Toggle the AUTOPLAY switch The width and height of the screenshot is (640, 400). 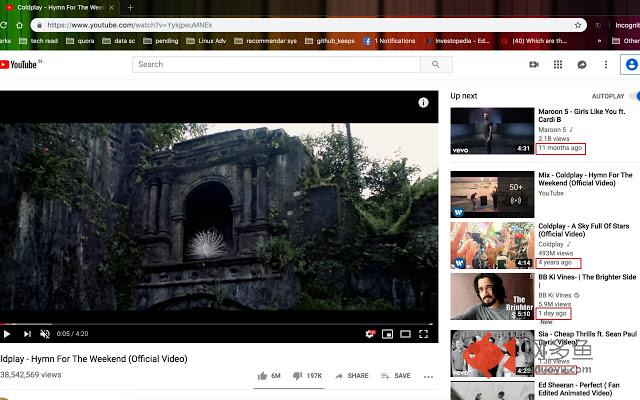point(635,96)
